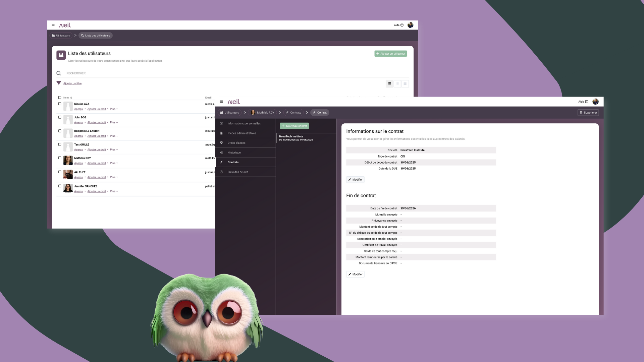
Task: Tick the checkbox for Mathilde ROY
Action: coord(60,158)
